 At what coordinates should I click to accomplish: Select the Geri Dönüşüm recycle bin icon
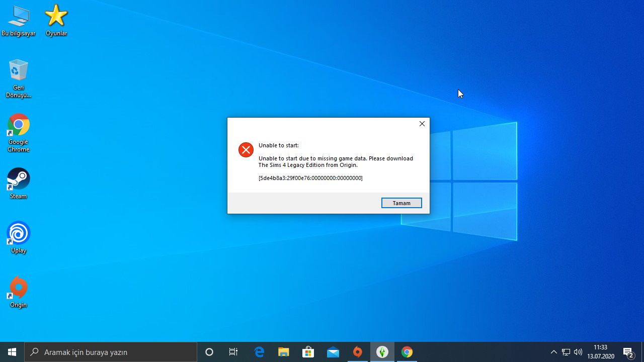[x=19, y=78]
